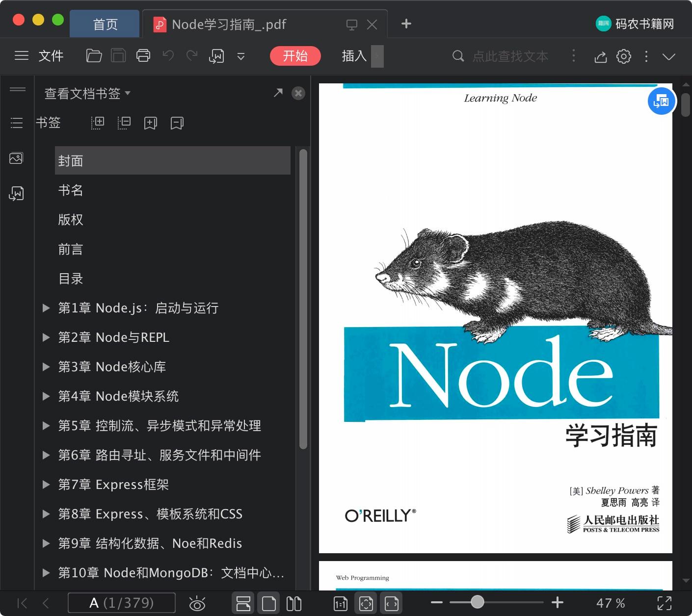Switch to the 插入 ribbon tab

pos(354,56)
